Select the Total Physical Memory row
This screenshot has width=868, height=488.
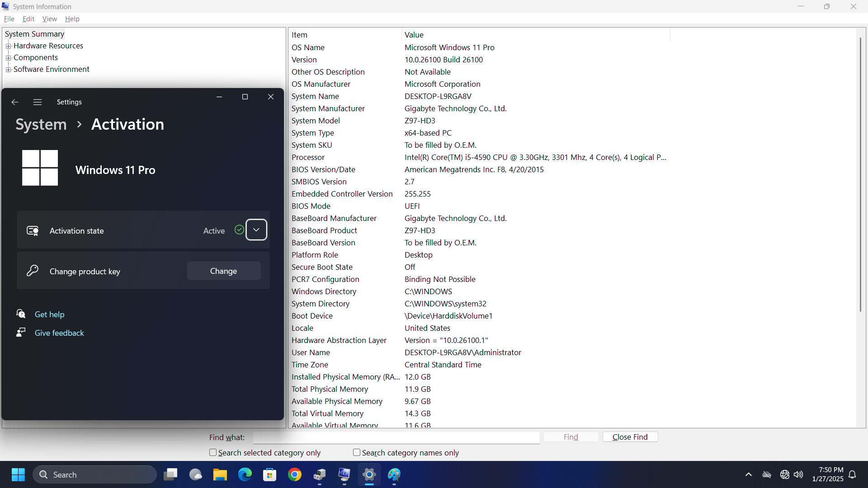pyautogui.click(x=479, y=389)
